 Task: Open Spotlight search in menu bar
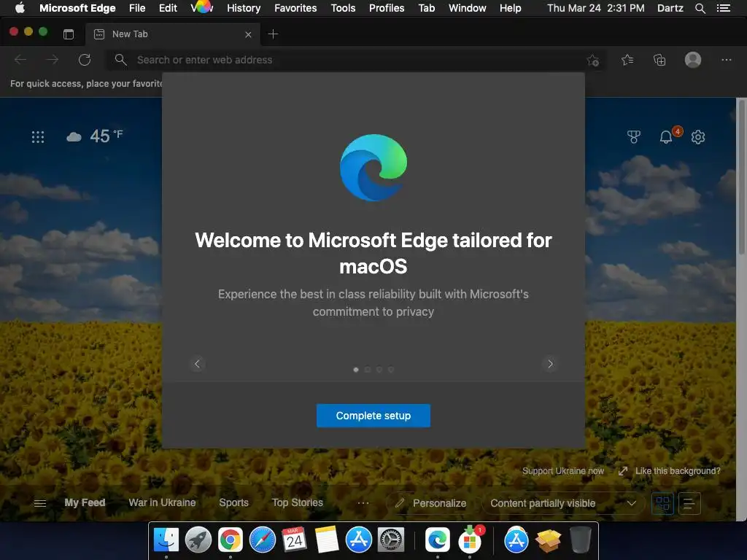pyautogui.click(x=700, y=8)
